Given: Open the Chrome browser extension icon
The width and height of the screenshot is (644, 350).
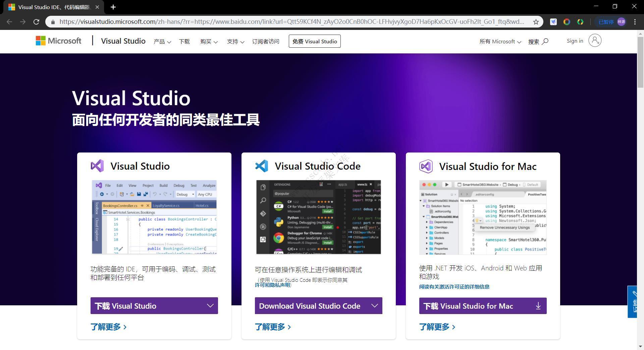Looking at the screenshot, I should click(567, 21).
